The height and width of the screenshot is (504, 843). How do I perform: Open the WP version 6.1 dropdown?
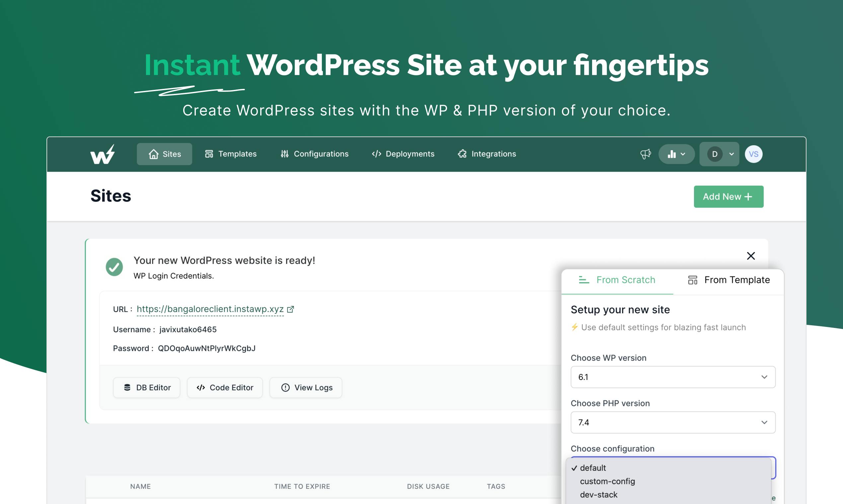[x=673, y=377]
